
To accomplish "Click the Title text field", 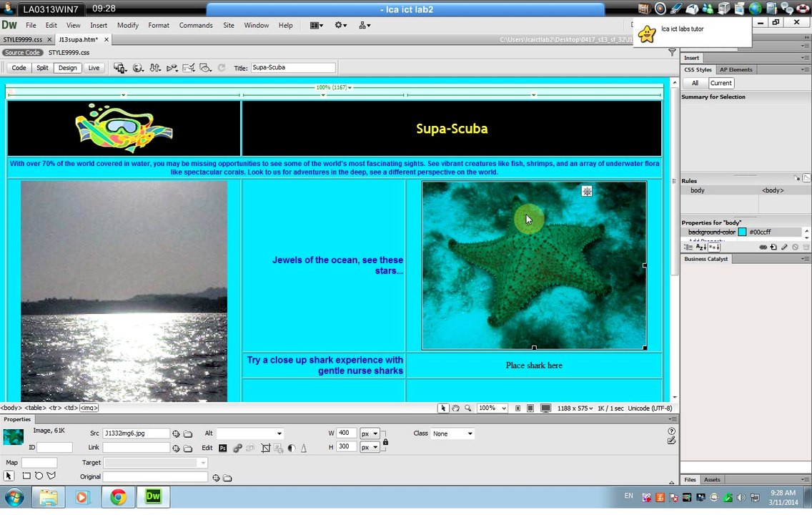I will (x=292, y=68).
